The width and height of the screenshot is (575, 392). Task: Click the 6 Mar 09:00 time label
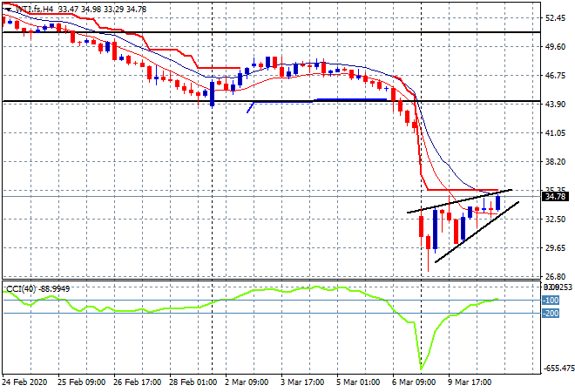click(x=414, y=382)
